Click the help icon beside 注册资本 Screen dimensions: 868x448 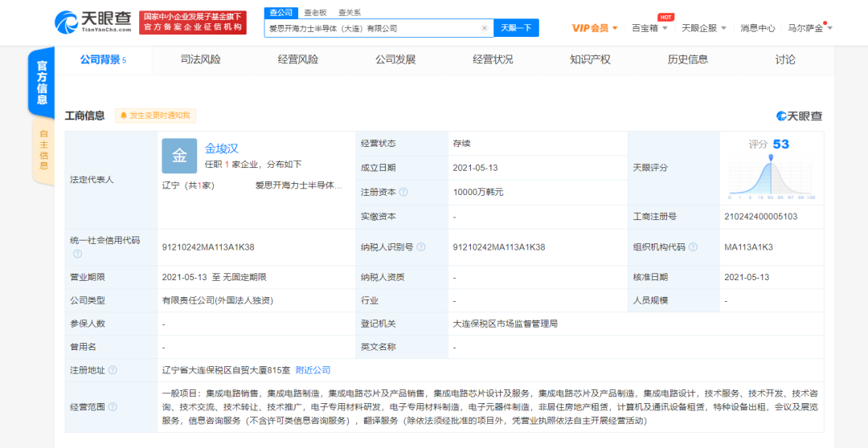403,193
